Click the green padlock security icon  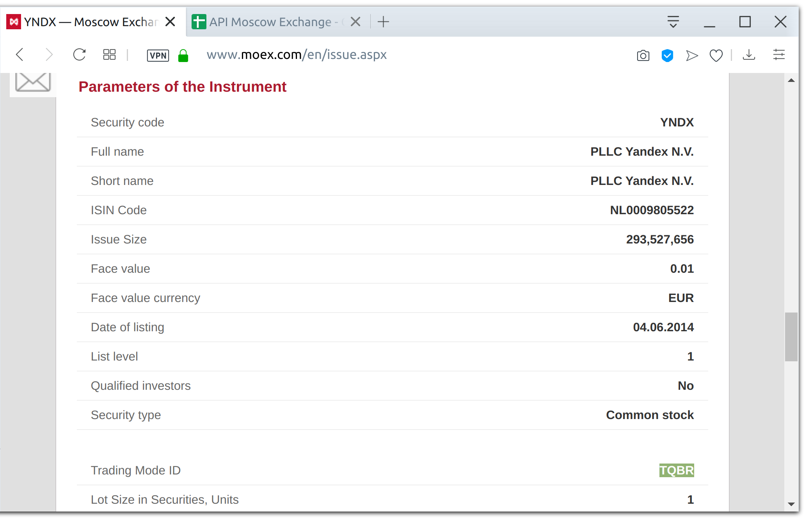(x=183, y=55)
